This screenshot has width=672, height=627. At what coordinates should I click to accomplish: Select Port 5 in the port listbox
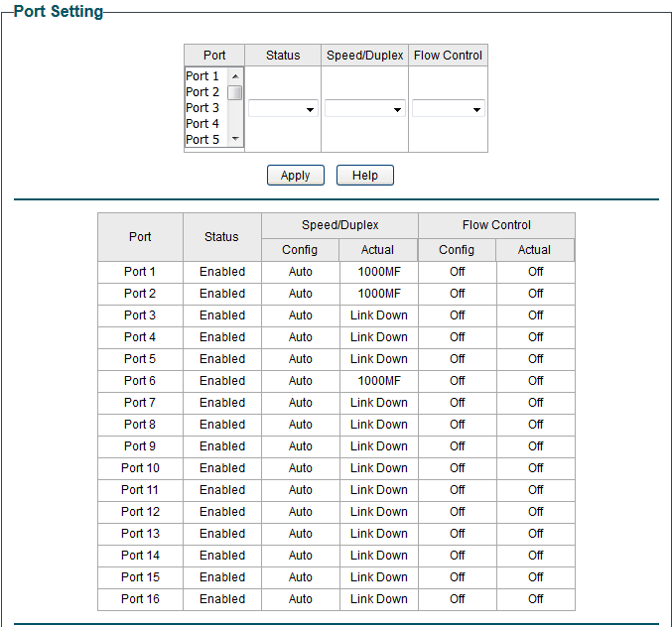pos(206,140)
